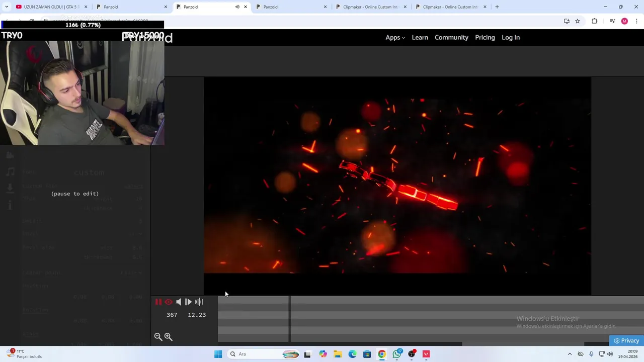644x362 pixels.
Task: Pause the Clipmaker animation playback
Action: [158, 302]
